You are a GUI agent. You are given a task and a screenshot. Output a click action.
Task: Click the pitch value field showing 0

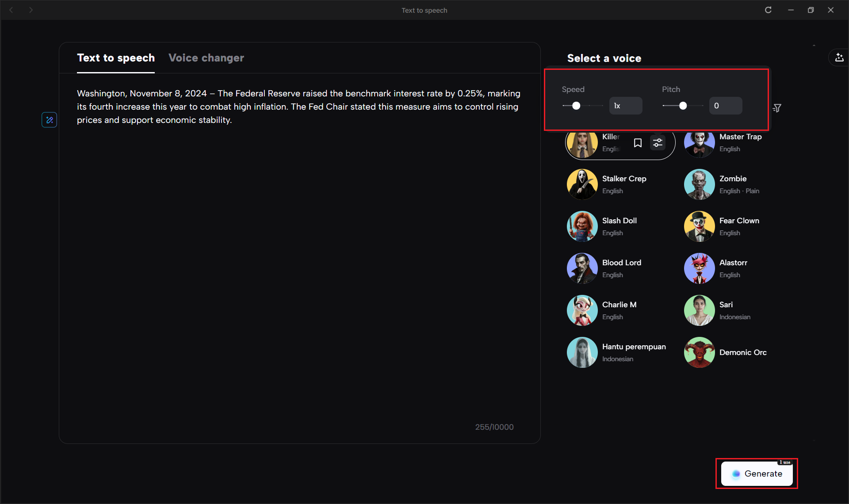tap(725, 106)
